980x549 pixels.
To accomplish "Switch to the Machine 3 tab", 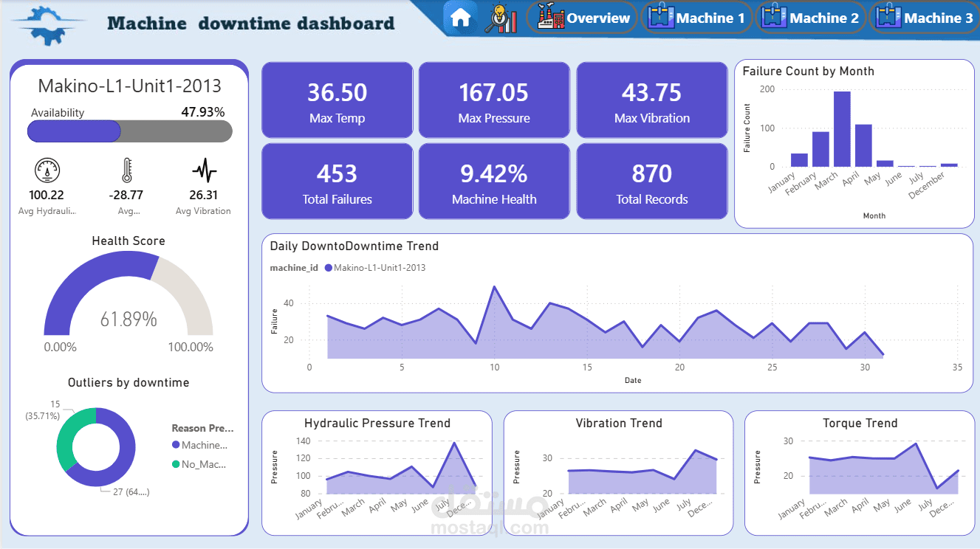I will point(926,18).
